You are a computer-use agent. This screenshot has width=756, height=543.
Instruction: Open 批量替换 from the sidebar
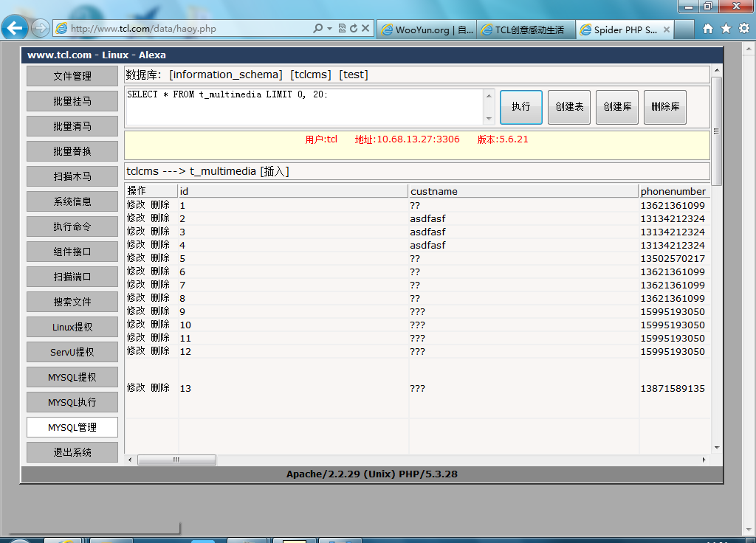[x=72, y=151]
